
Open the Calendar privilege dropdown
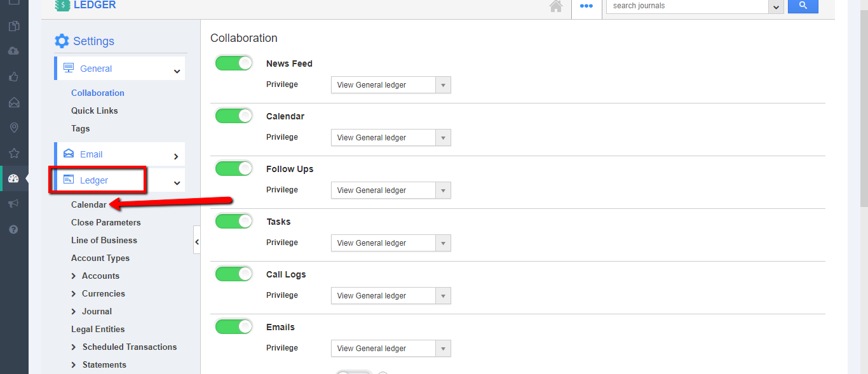390,138
